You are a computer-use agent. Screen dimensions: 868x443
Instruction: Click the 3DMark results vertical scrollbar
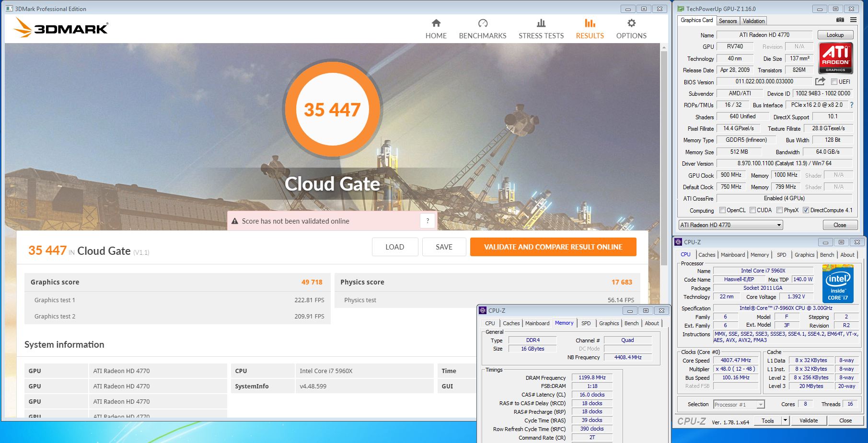(x=663, y=158)
